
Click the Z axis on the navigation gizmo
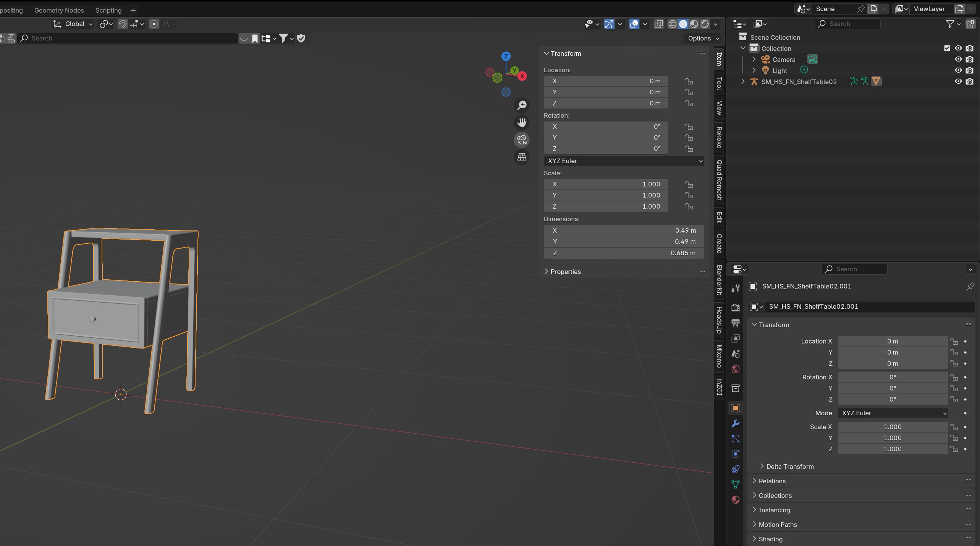pyautogui.click(x=506, y=56)
